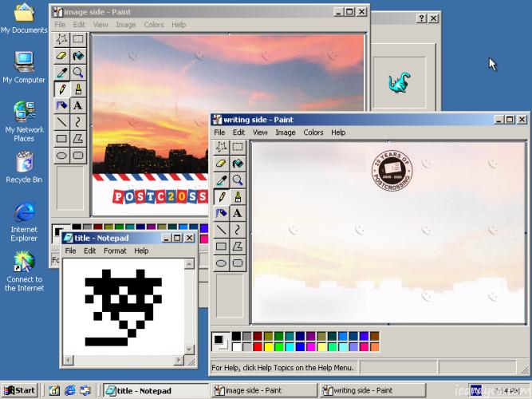This screenshot has width=532, height=399.
Task: Select Brush tool in writing side Paint
Action: coord(238,196)
